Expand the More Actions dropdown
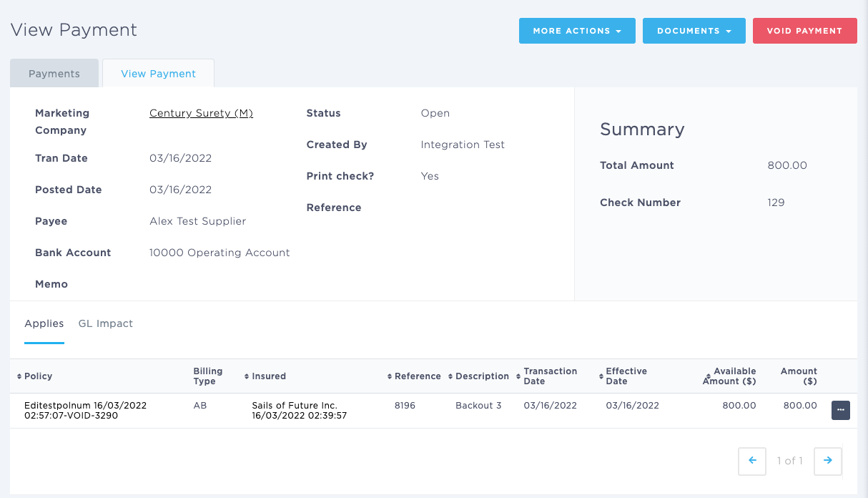The height and width of the screenshot is (498, 868). click(576, 31)
